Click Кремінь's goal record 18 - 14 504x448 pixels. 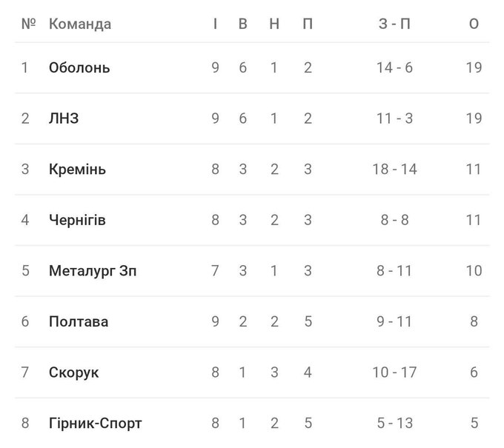[394, 170]
